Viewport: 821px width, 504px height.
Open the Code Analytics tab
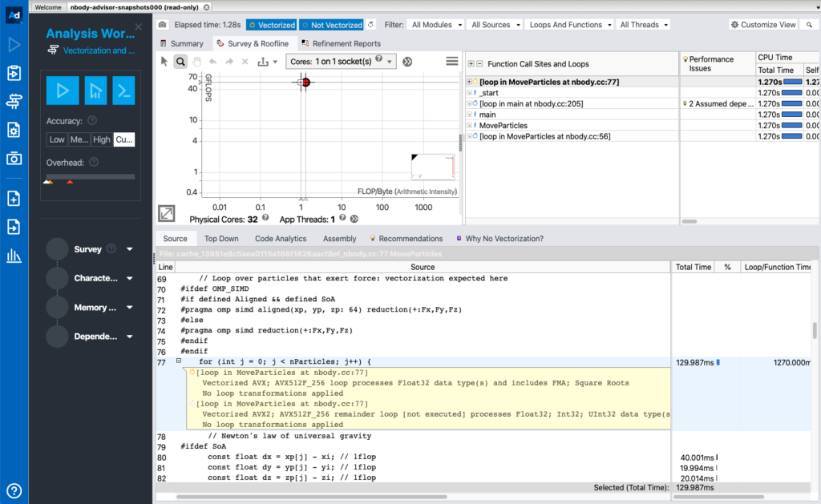281,239
